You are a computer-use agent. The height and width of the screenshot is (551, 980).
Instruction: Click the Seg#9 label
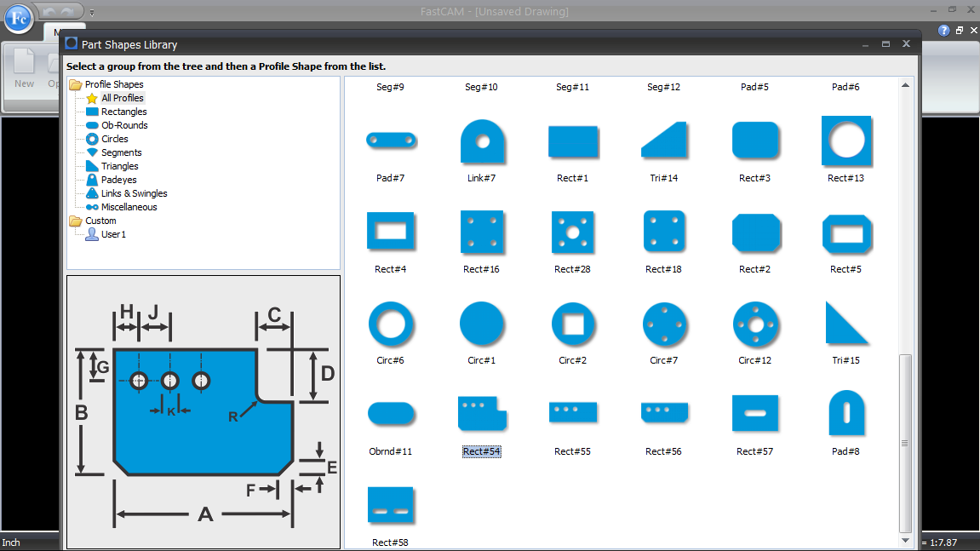pyautogui.click(x=391, y=87)
